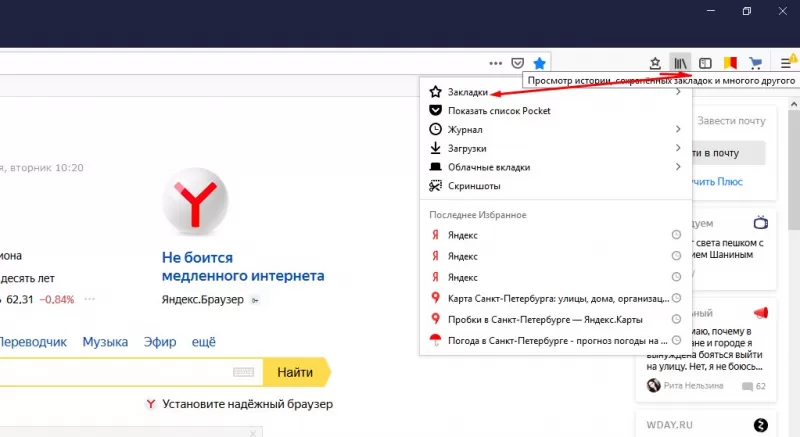Screen dimensions: 800x437
Task: Open the on-screen keyboard icon in search
Action: 243,372
